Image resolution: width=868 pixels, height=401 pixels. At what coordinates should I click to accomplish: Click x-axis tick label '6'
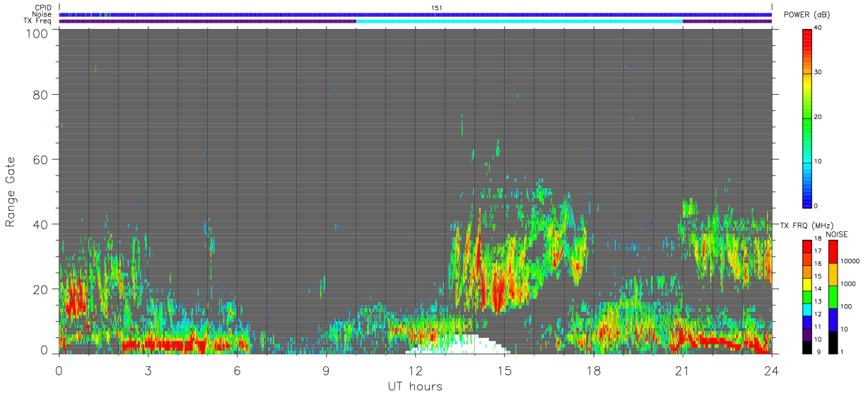(237, 371)
